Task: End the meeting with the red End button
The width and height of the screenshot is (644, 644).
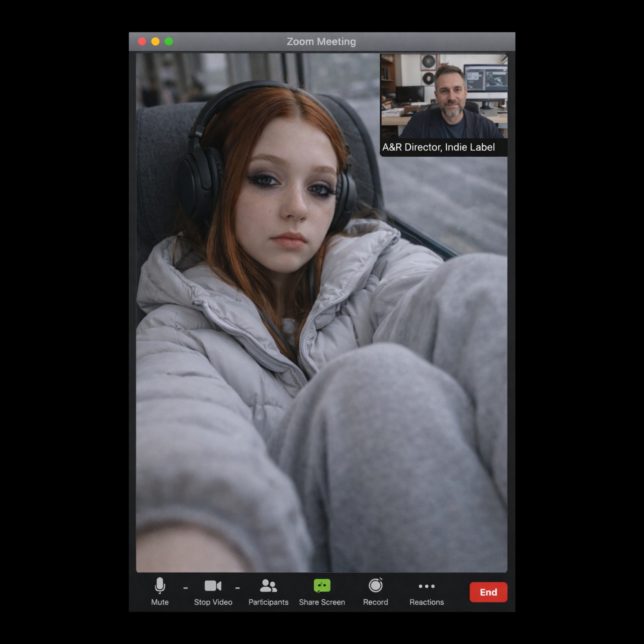Action: pos(488,592)
